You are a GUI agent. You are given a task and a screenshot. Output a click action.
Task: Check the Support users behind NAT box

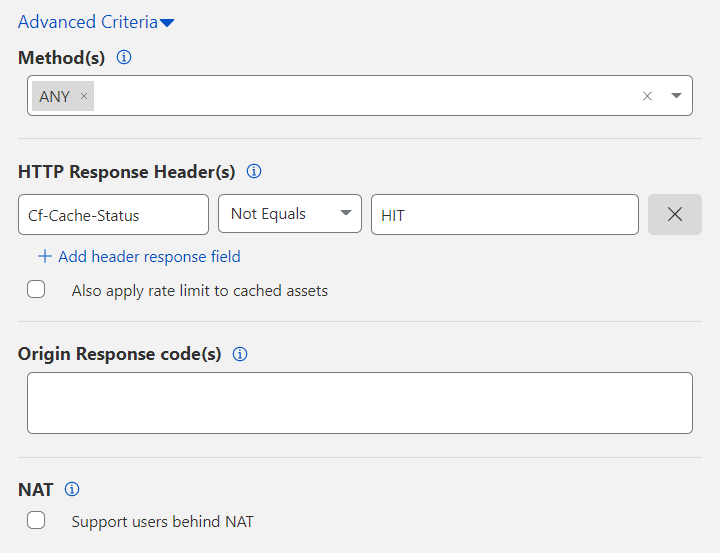coord(36,520)
